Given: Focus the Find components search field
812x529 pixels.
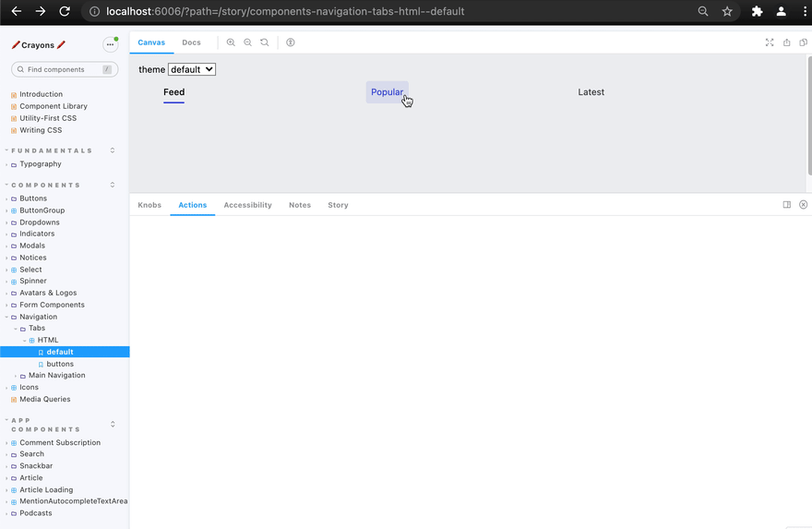Looking at the screenshot, I should pyautogui.click(x=65, y=69).
